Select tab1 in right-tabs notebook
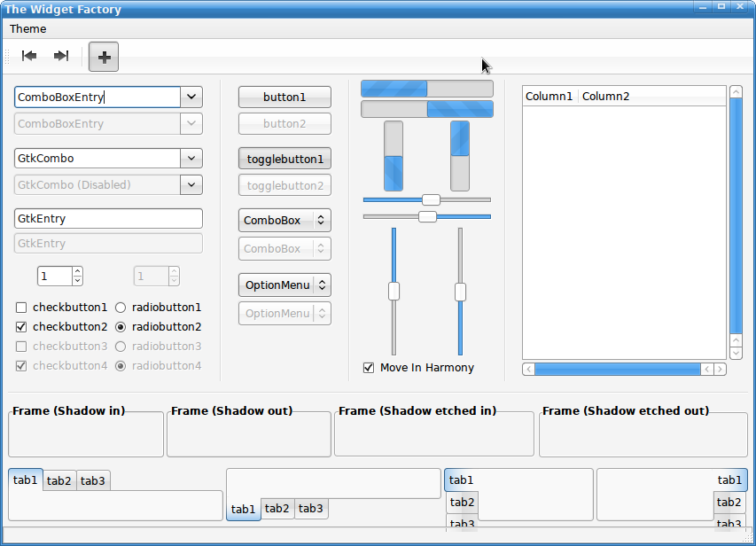The image size is (756, 546). pyautogui.click(x=729, y=480)
